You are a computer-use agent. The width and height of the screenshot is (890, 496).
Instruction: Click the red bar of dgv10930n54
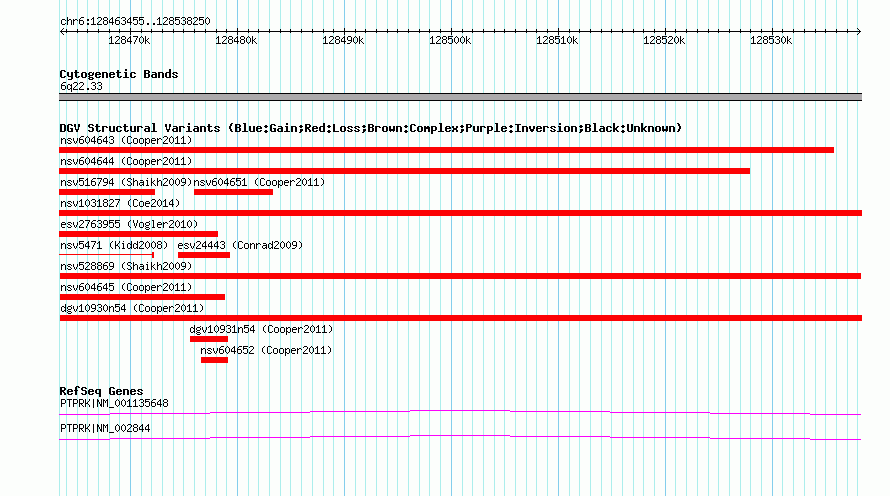pyautogui.click(x=461, y=318)
